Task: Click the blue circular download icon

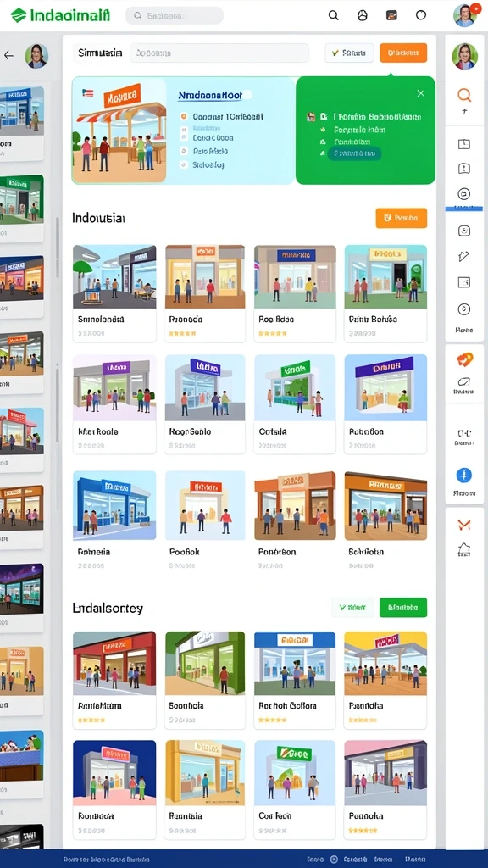Action: tap(463, 475)
